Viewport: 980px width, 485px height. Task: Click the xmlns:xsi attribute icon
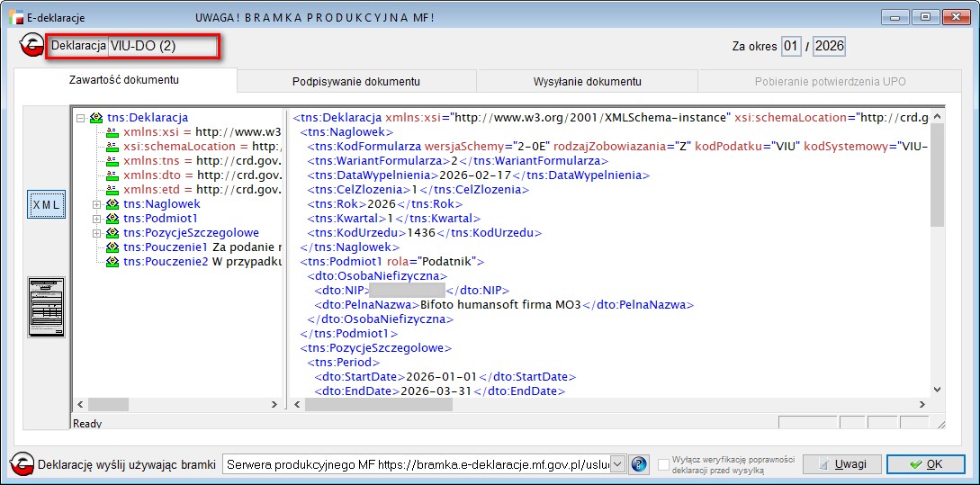pyautogui.click(x=112, y=131)
